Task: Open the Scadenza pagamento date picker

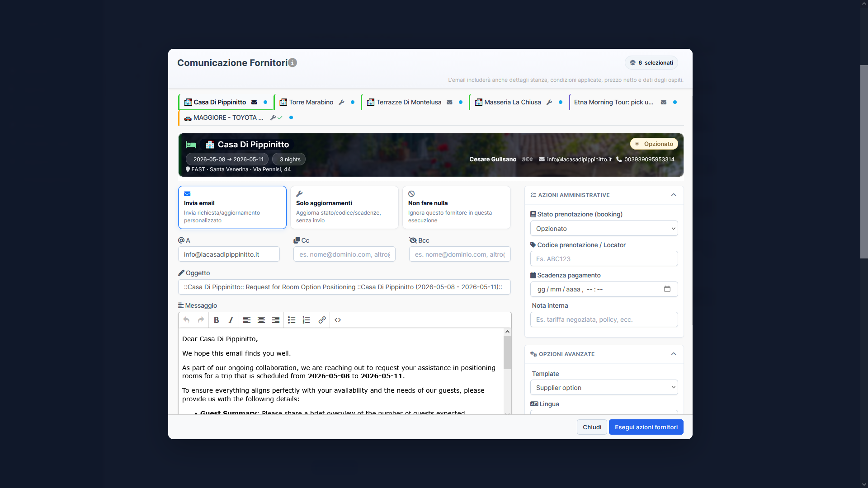Action: (x=668, y=289)
